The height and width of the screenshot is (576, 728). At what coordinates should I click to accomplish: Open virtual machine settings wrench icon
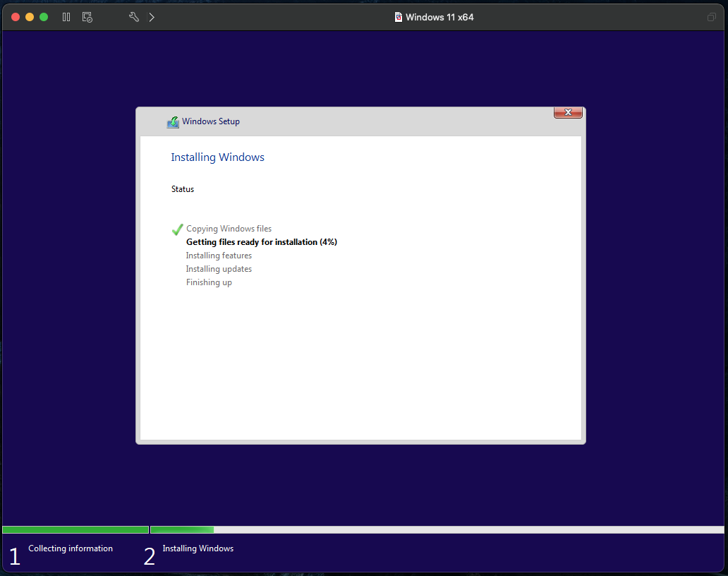tap(134, 17)
